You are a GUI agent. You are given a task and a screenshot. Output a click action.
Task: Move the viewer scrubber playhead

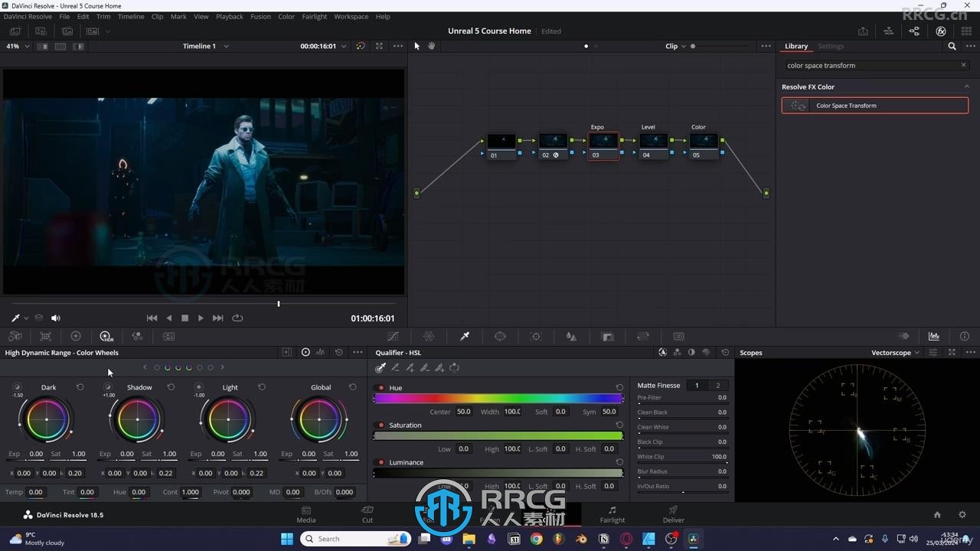click(x=279, y=304)
